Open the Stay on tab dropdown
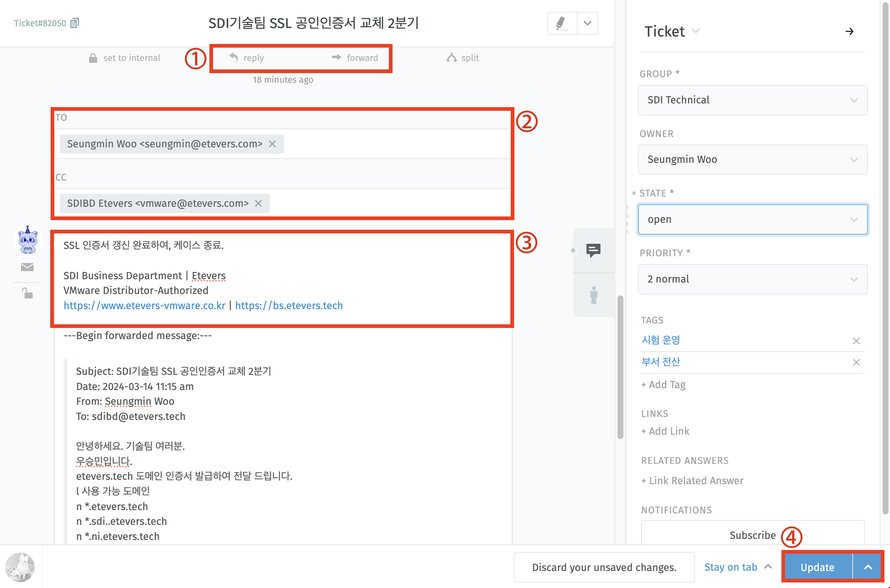This screenshot has width=890, height=588. [737, 567]
